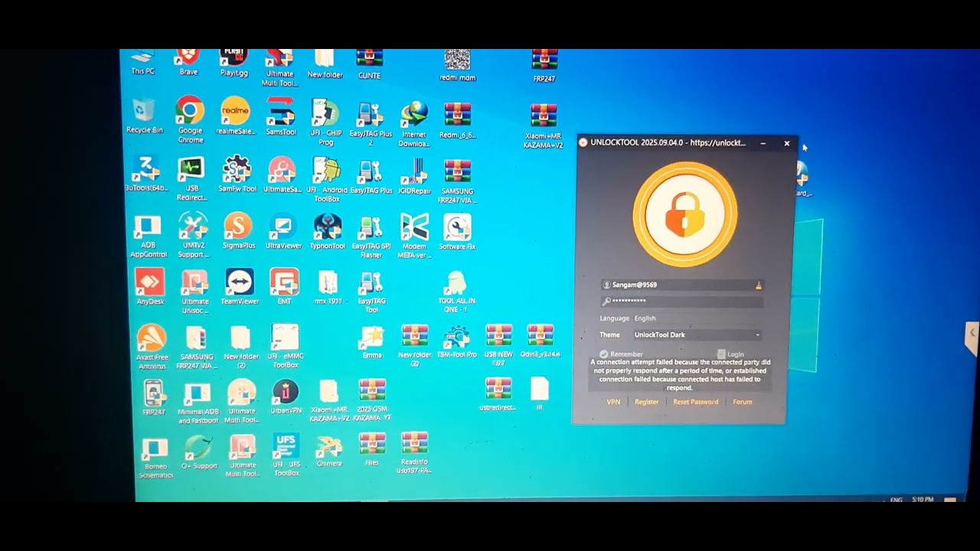980x551 pixels.
Task: Launch EasyJTAG Plus 2 shortcut
Action: 371,122
